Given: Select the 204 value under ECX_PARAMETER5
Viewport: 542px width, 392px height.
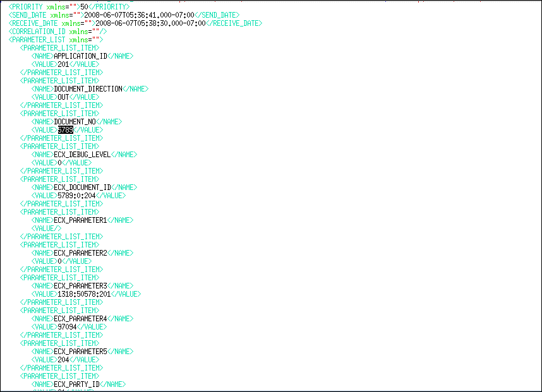Looking at the screenshot, I should point(63,360).
